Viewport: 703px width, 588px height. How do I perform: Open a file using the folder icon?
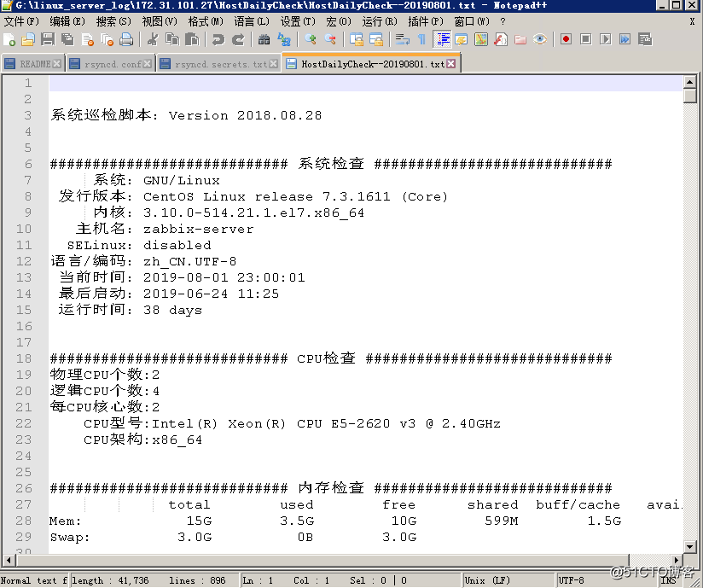click(28, 39)
